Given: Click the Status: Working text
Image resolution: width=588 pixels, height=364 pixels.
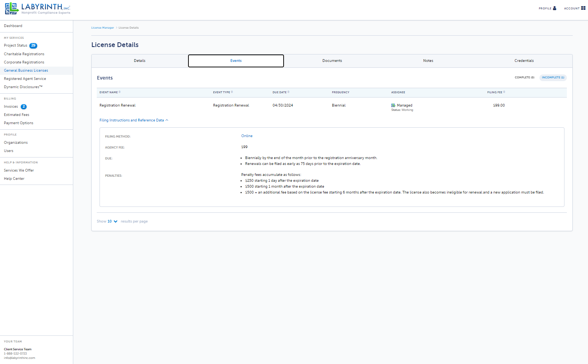Looking at the screenshot, I should pyautogui.click(x=402, y=110).
